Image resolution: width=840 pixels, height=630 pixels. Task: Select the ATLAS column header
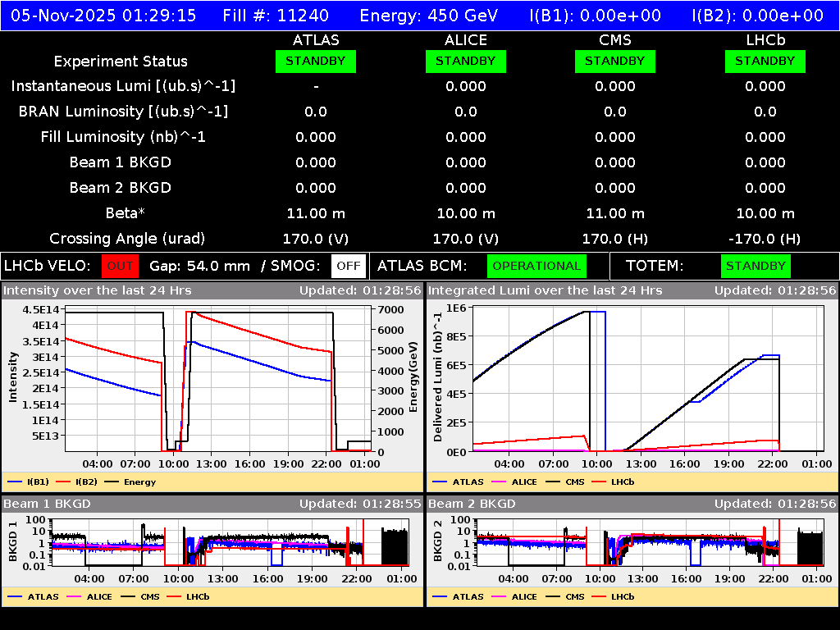(x=316, y=39)
